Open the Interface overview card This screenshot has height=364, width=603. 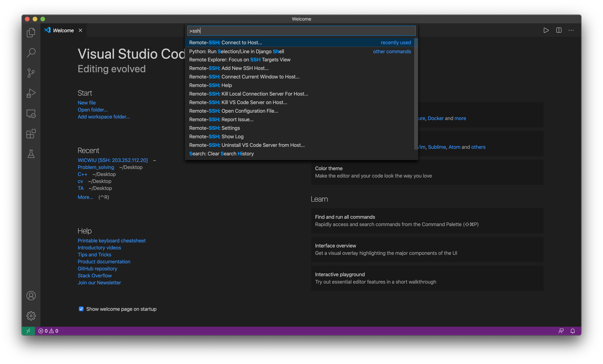click(x=427, y=250)
